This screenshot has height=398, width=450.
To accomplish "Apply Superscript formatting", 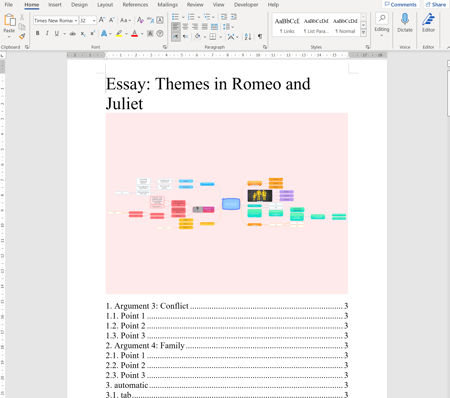I will pyautogui.click(x=93, y=34).
